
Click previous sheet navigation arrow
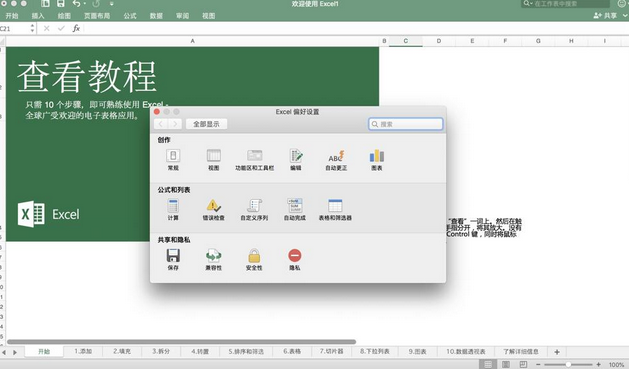tap(4, 352)
